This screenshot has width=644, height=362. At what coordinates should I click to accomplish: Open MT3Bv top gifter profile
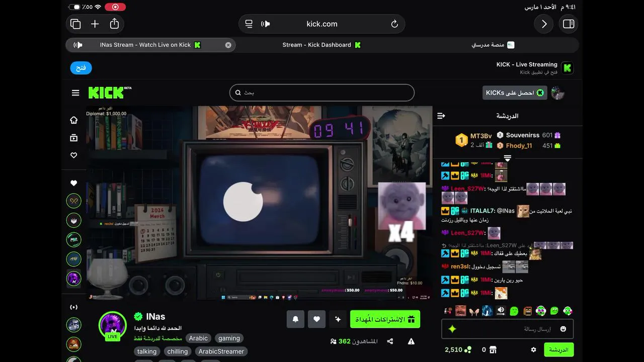pyautogui.click(x=481, y=136)
